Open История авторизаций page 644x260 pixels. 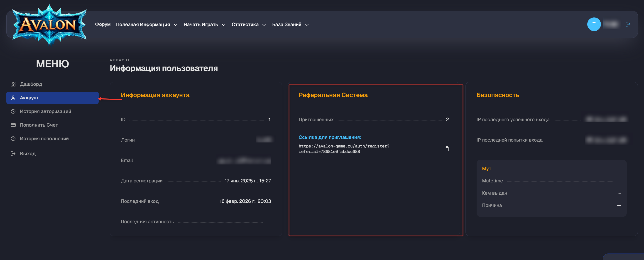[x=45, y=111]
